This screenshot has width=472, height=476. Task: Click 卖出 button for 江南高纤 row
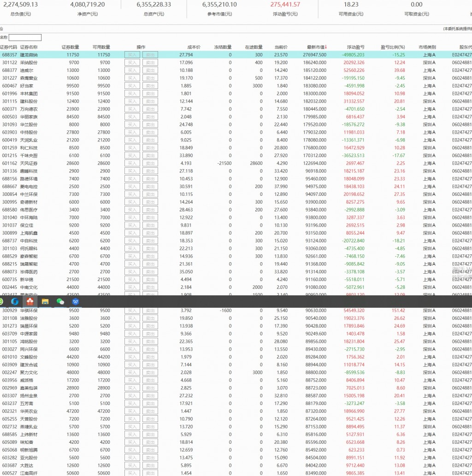coord(150,473)
